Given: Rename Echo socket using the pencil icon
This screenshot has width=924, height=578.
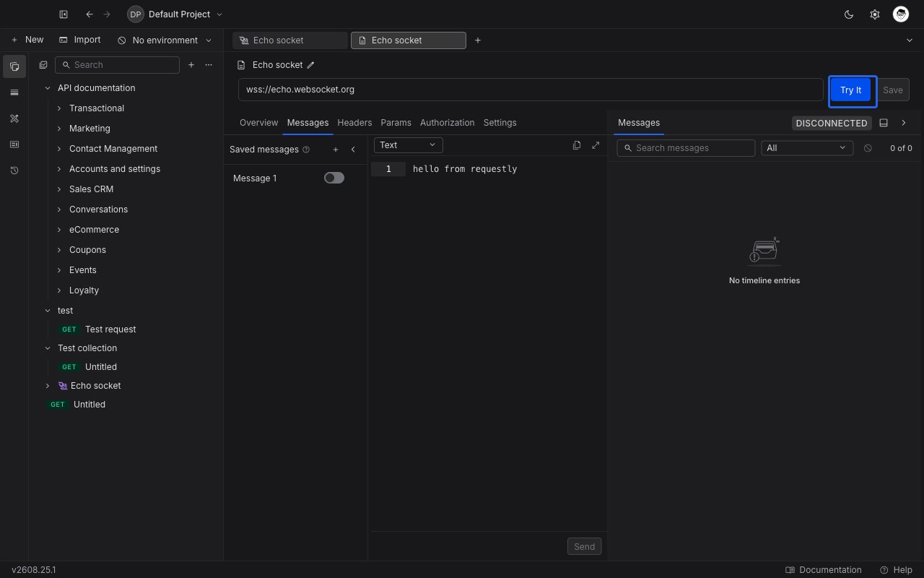Looking at the screenshot, I should (311, 65).
